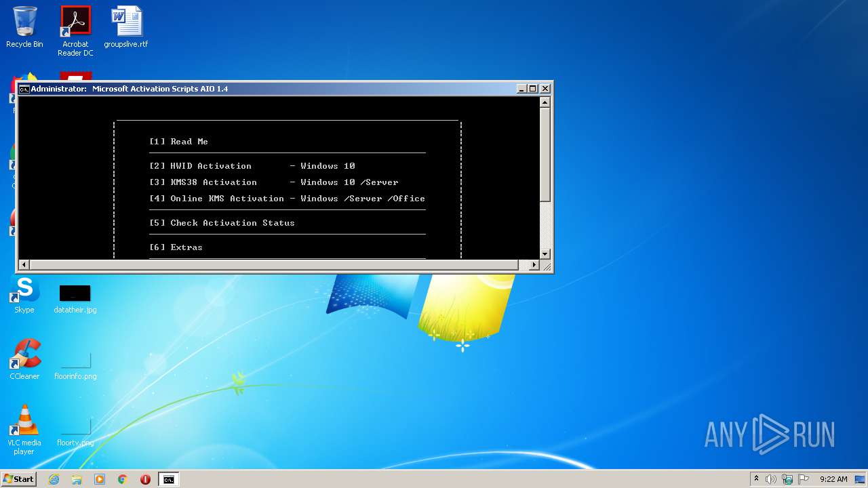Launch Internet Explorer from taskbar
This screenshot has height=488, width=868.
tap(54, 479)
